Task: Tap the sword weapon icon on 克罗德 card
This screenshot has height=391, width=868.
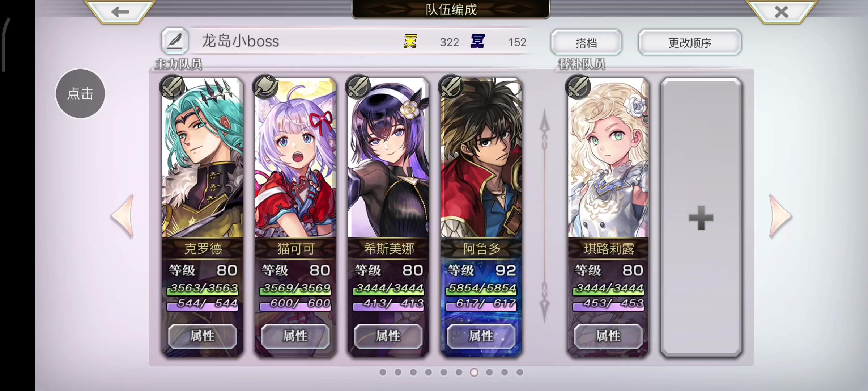Action: (172, 87)
